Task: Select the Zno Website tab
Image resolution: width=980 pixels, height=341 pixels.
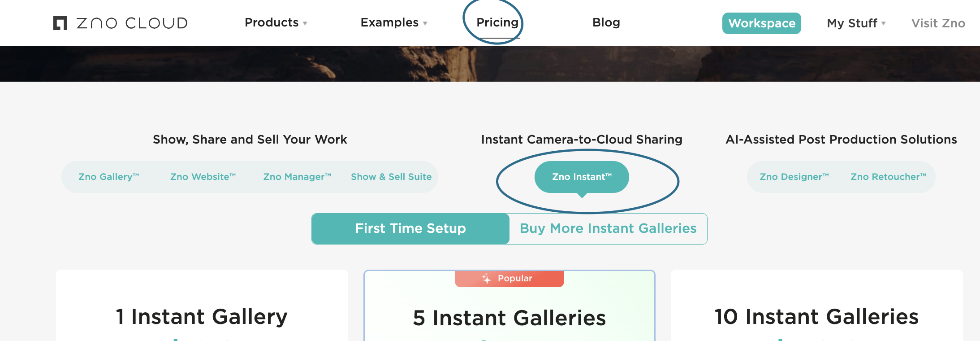Action: (x=203, y=177)
